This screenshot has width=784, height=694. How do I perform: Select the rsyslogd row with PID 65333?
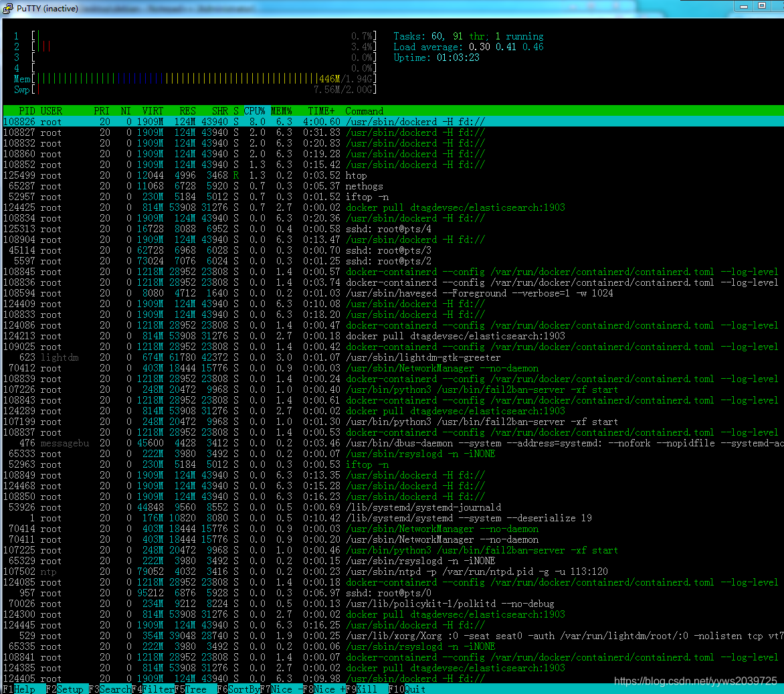click(392, 454)
